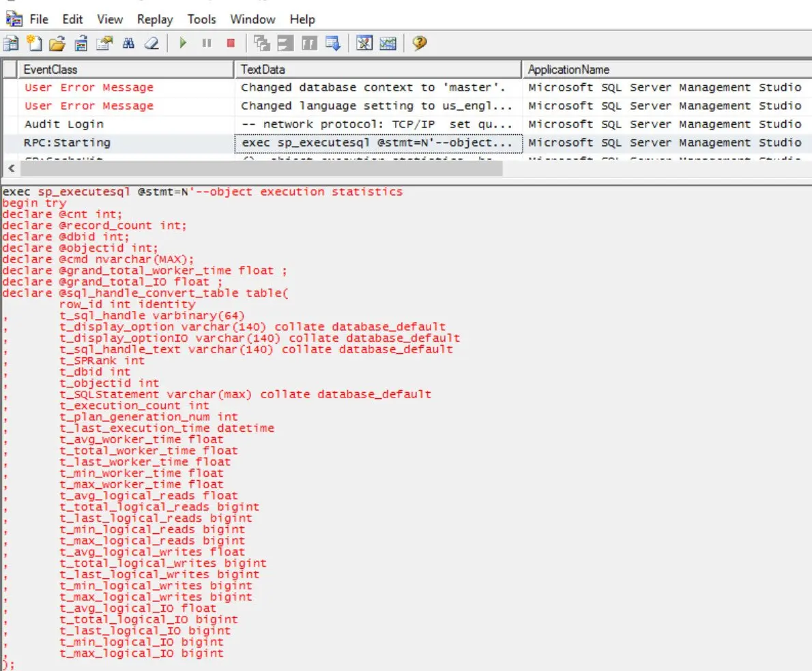
Task: Click 't_total_logical_IO bigint' line
Action: (149, 619)
